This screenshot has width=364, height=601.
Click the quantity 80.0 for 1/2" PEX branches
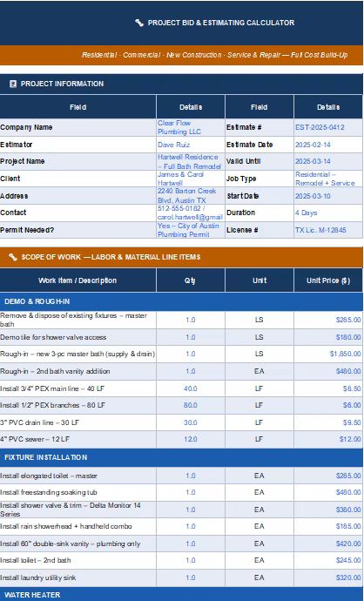pos(191,405)
